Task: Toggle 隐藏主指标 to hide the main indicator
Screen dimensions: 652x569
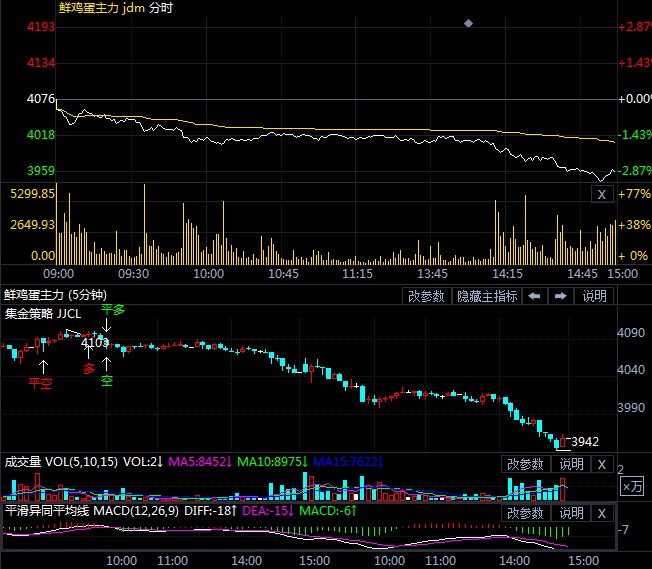Action: (487, 296)
